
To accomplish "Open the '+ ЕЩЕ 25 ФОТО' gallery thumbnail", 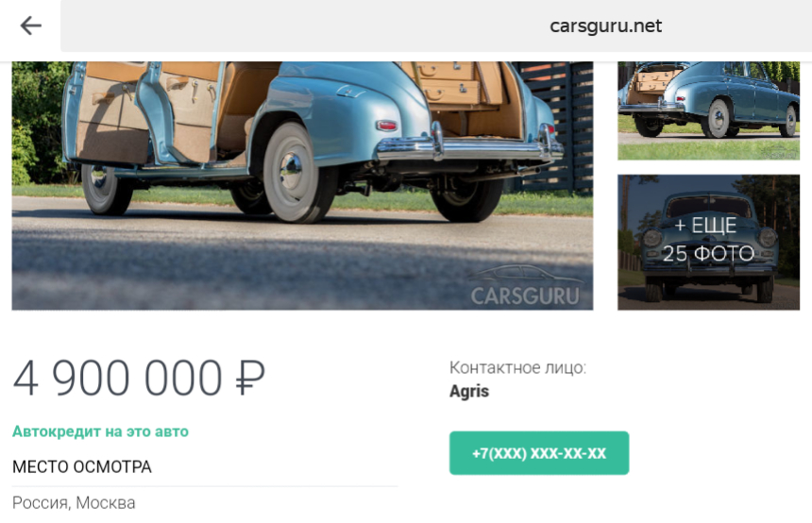I will coord(708,243).
